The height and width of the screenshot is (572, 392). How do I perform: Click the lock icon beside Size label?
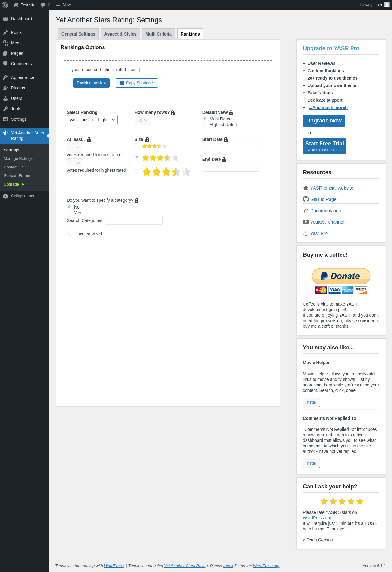147,140
